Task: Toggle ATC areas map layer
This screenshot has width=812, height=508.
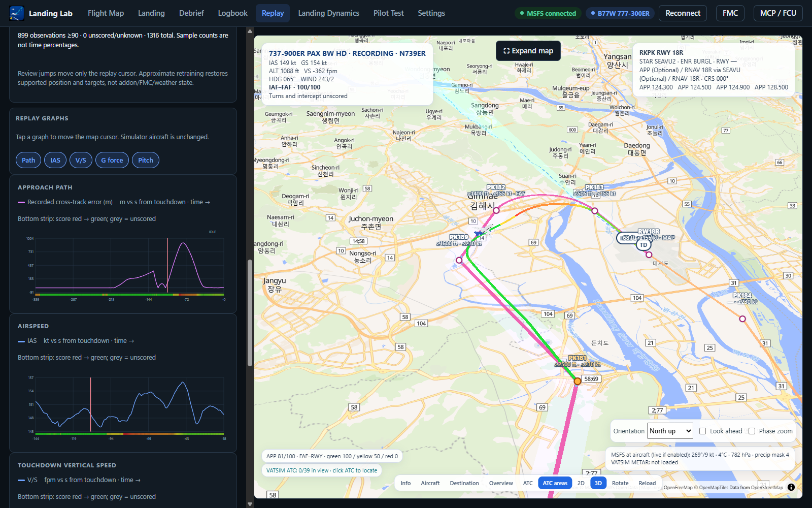Action: 555,483
